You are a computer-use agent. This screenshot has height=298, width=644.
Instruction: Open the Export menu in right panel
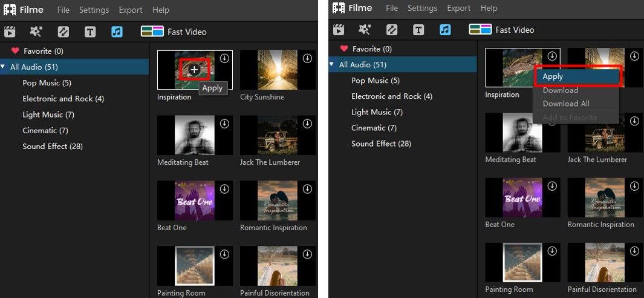[x=459, y=8]
